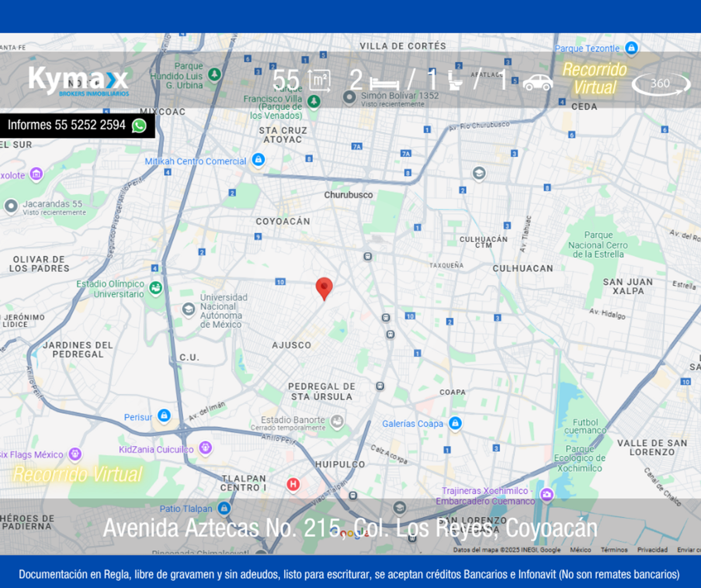Launch the 360 virtual tour icon
Screen dimensions: 701x588
[x=661, y=84]
